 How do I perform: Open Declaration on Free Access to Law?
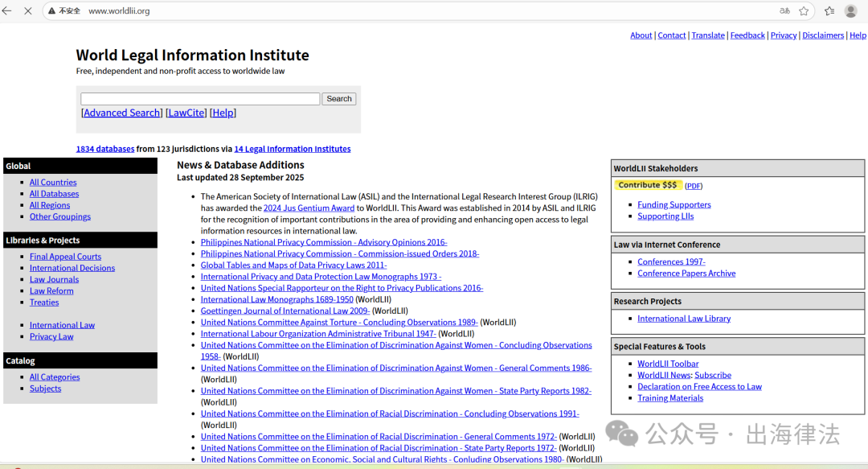click(x=700, y=386)
